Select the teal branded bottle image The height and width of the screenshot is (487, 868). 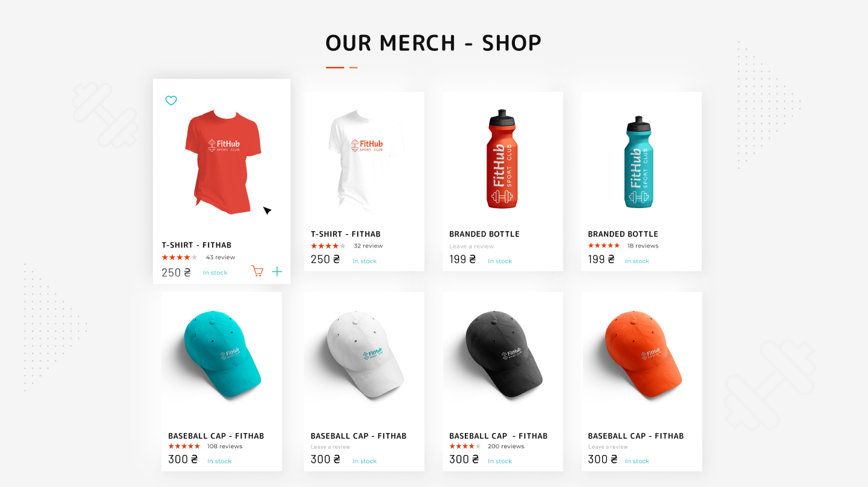[x=640, y=162]
